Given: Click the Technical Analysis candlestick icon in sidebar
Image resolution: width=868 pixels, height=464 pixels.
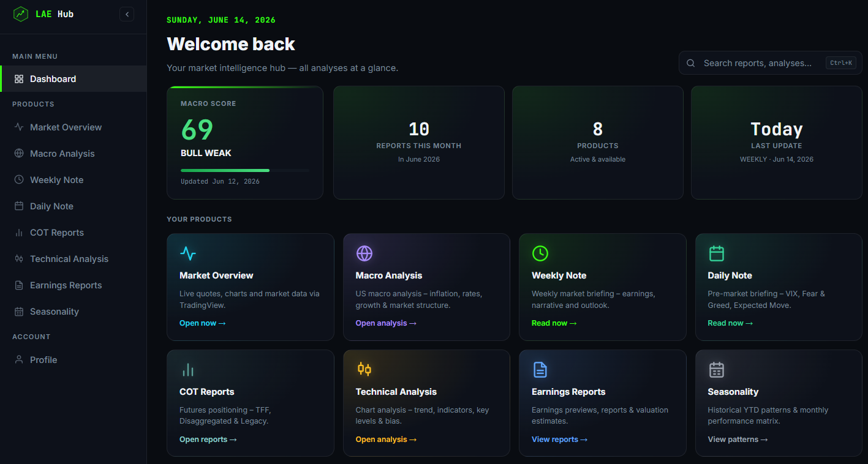Looking at the screenshot, I should click(x=19, y=259).
